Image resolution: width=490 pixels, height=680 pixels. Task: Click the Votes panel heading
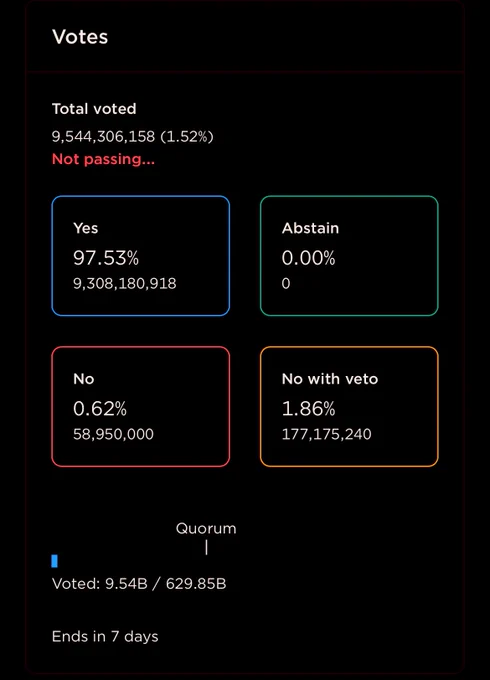point(80,37)
